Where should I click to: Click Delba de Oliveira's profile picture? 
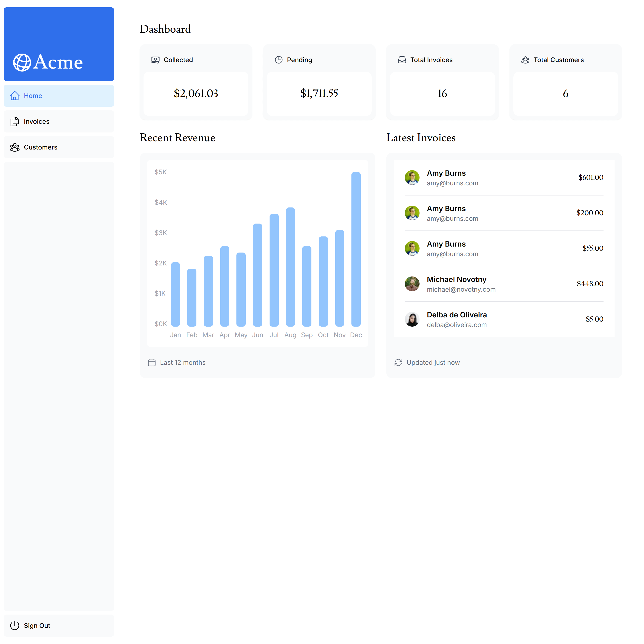tap(412, 319)
